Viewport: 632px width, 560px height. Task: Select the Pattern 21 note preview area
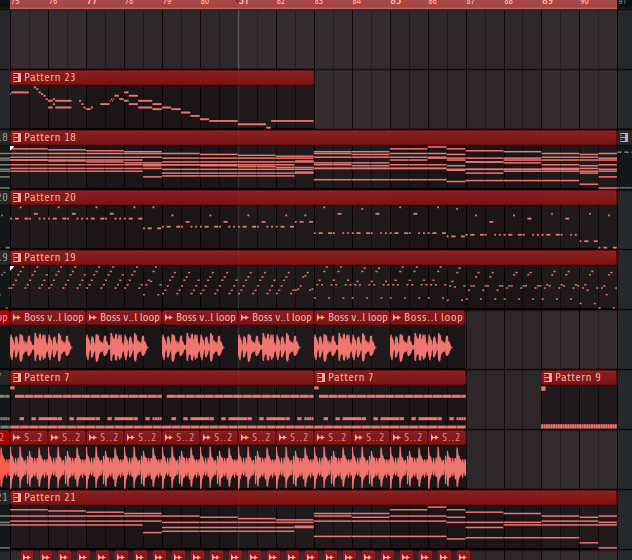314,527
